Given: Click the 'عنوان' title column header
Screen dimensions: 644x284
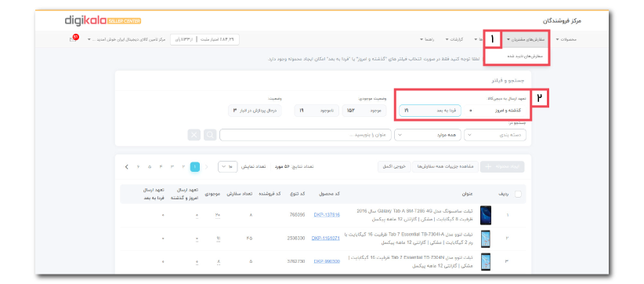Looking at the screenshot, I should pyautogui.click(x=468, y=194).
